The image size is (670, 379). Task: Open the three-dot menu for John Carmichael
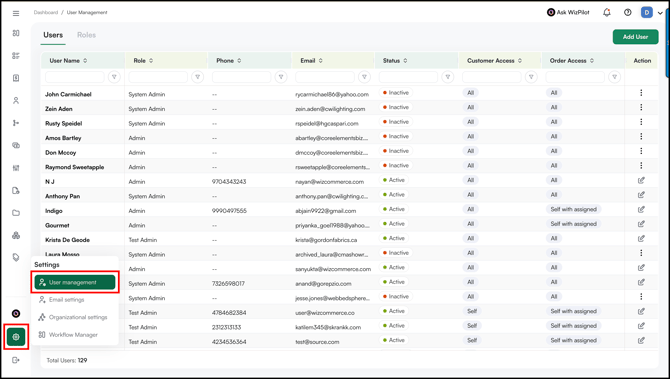pos(641,93)
